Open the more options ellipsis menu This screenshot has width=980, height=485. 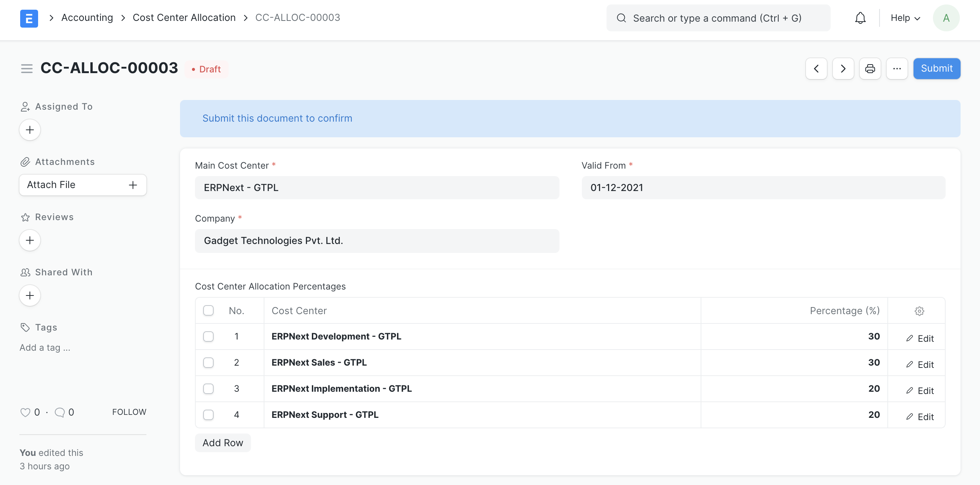coord(897,68)
